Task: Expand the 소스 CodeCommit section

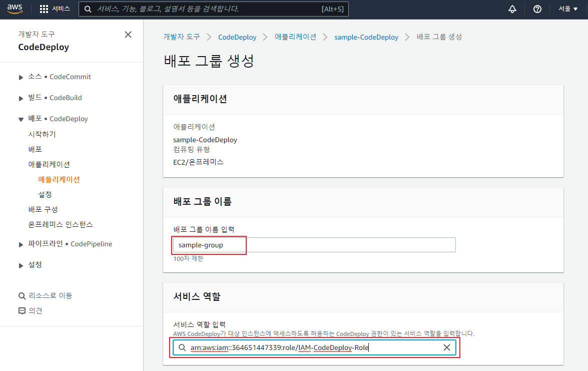Action: tap(21, 77)
